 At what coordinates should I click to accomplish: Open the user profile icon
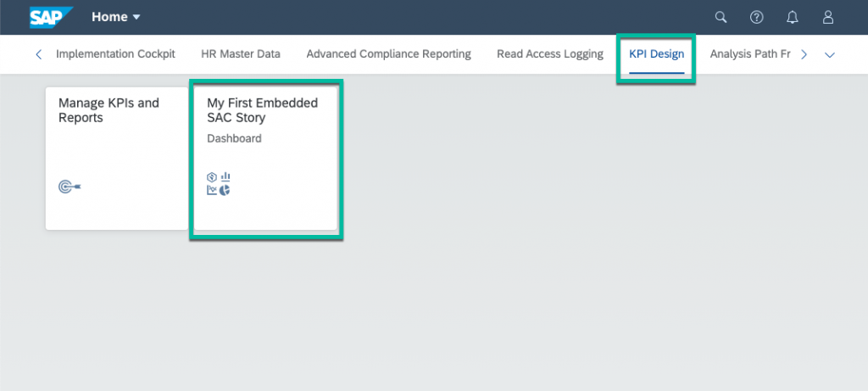click(827, 17)
